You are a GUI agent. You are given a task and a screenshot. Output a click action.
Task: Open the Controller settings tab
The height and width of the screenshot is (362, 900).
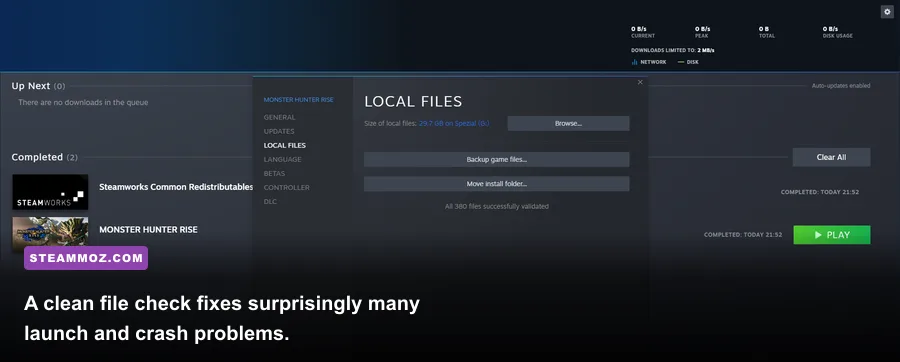coord(286,188)
